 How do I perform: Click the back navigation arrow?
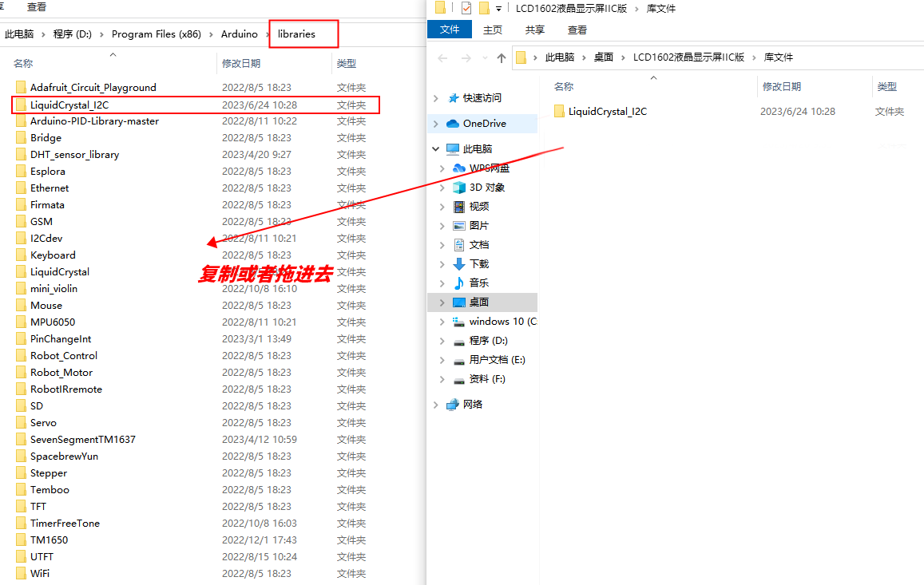[x=441, y=57]
